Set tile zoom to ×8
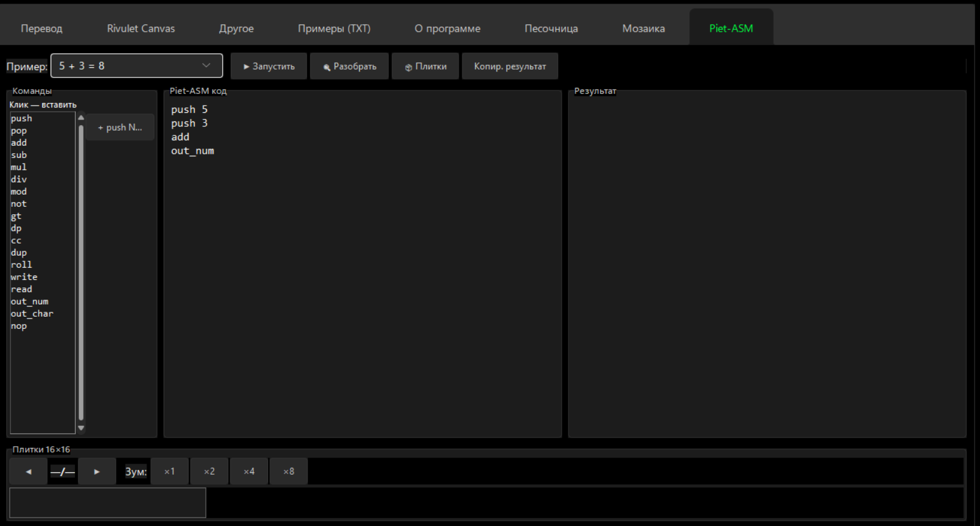 pyautogui.click(x=289, y=471)
